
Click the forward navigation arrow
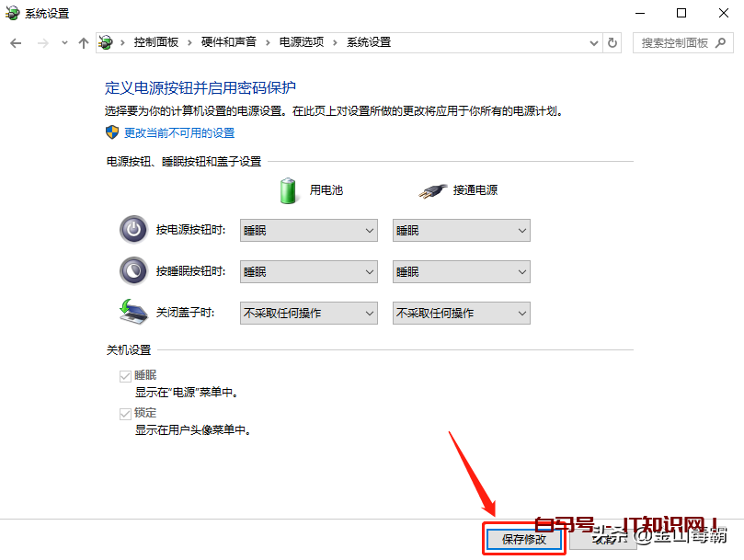tap(41, 43)
